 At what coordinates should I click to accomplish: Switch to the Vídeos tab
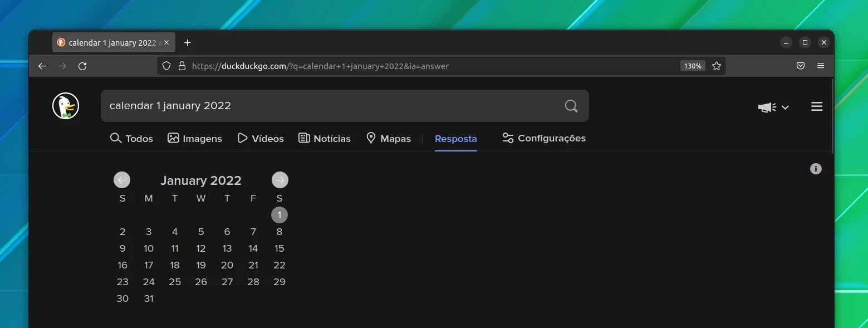tap(261, 138)
